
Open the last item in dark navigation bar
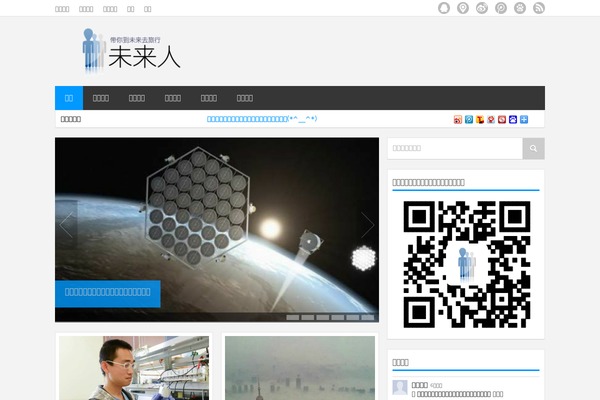245,98
